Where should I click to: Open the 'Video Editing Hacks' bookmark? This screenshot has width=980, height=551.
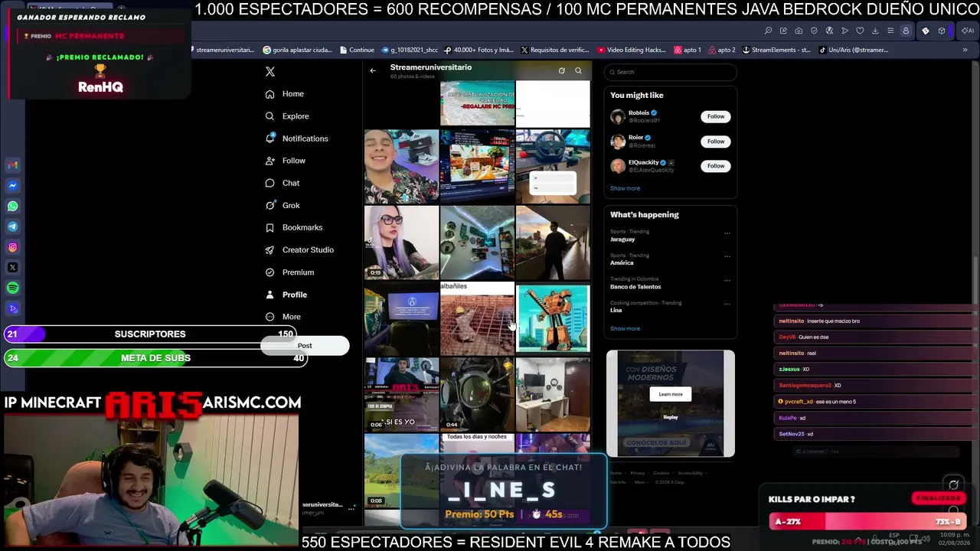coord(632,50)
